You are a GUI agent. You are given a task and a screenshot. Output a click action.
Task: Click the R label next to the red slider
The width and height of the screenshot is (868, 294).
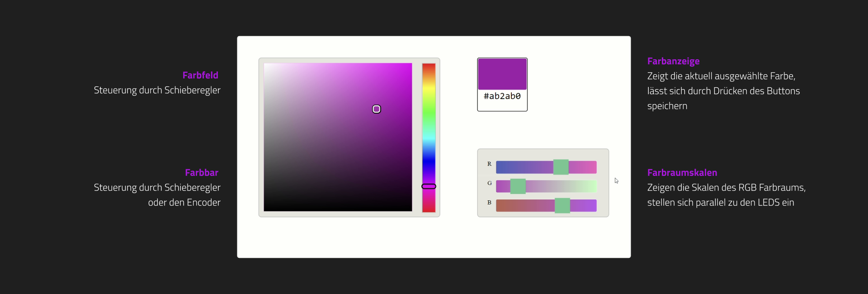coord(489,164)
